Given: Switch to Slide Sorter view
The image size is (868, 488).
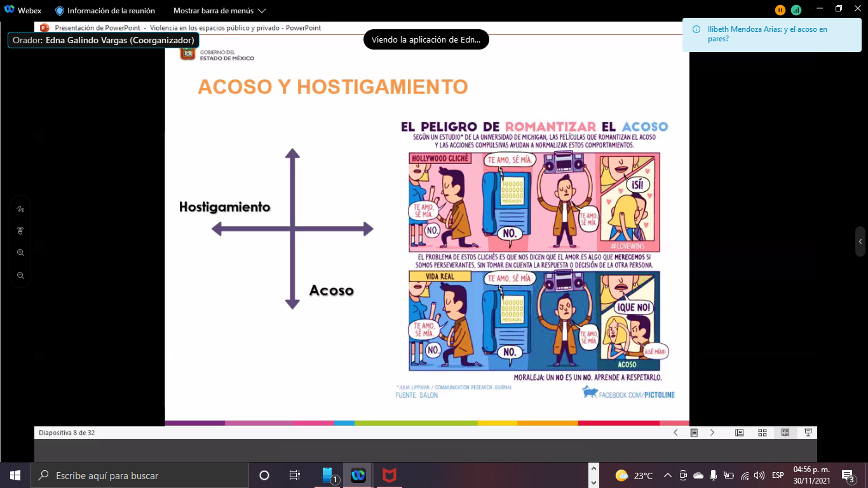Looking at the screenshot, I should click(x=763, y=433).
